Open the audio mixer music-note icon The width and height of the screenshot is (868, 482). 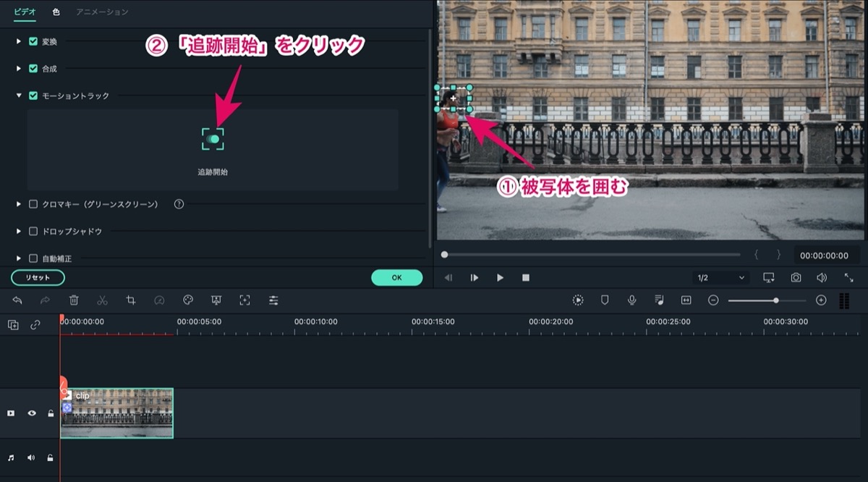pos(659,300)
